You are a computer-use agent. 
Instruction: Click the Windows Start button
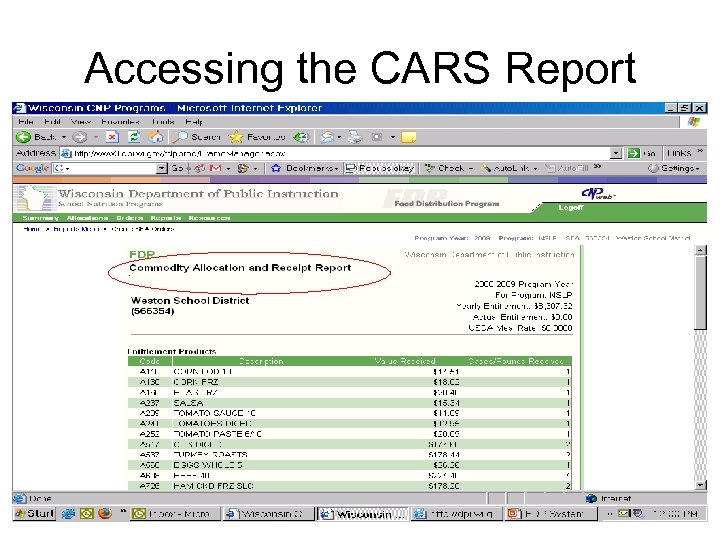(x=34, y=513)
